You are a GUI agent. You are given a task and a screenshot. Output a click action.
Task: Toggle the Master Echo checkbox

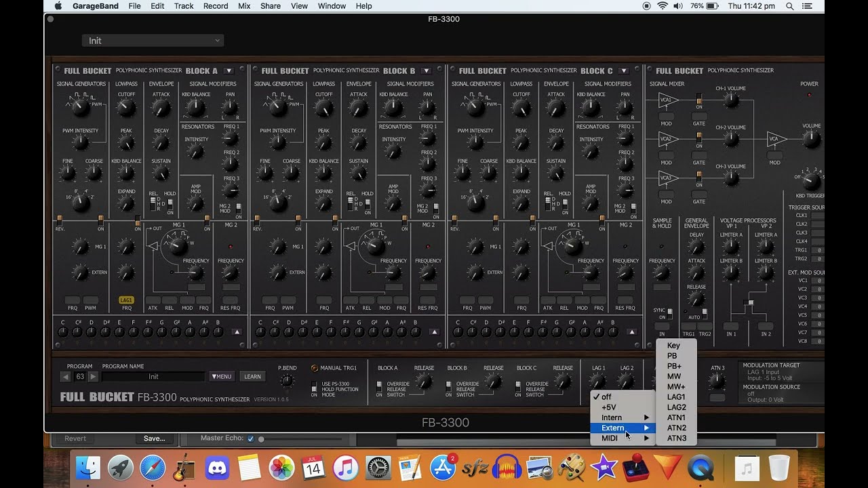(251, 439)
